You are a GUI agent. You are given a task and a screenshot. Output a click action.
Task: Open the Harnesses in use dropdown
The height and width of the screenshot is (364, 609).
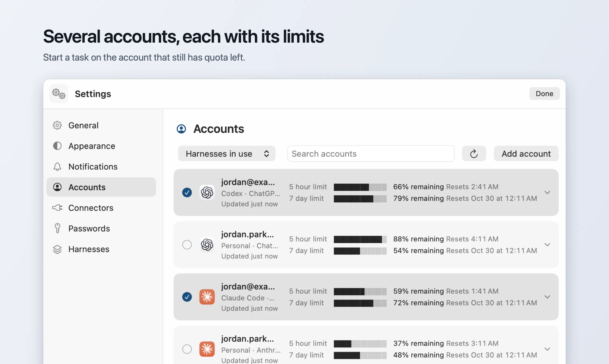(x=227, y=154)
